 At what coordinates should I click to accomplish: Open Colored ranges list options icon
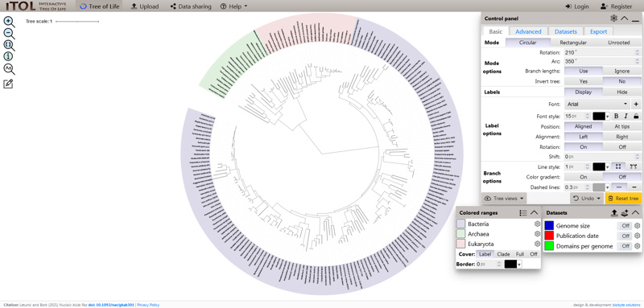tap(522, 213)
